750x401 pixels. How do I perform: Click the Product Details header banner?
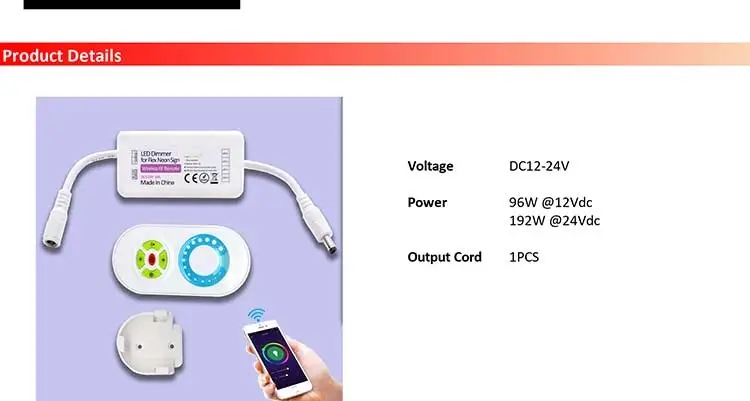point(375,55)
